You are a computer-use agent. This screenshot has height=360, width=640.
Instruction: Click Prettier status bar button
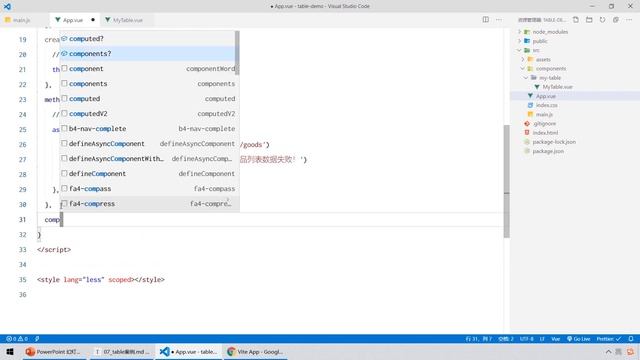608,339
